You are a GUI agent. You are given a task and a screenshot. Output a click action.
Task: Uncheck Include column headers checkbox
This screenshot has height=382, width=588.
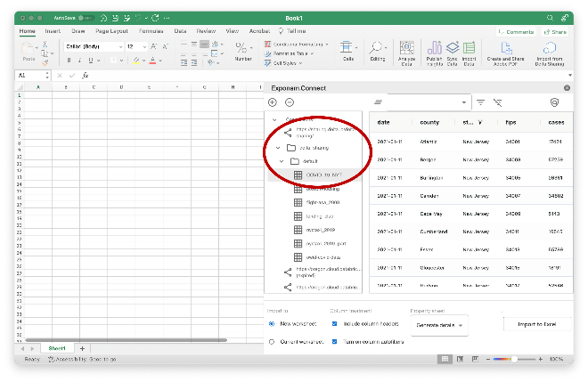click(x=335, y=324)
